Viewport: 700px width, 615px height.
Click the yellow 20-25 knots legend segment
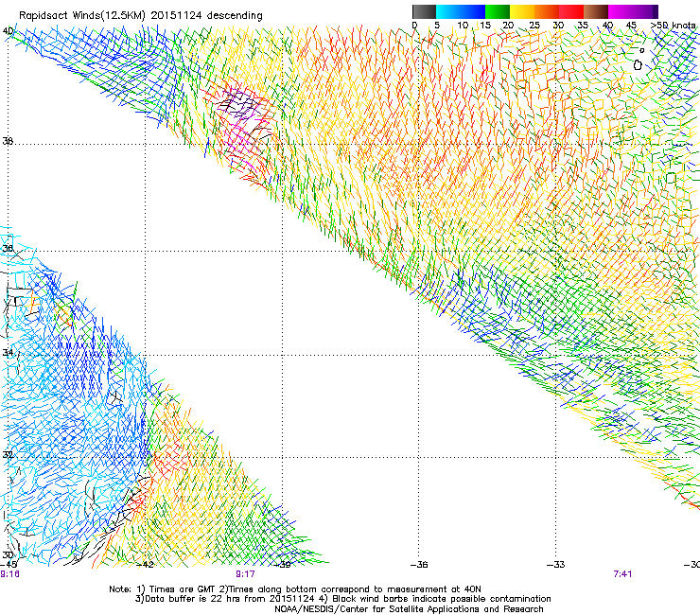tap(522, 11)
